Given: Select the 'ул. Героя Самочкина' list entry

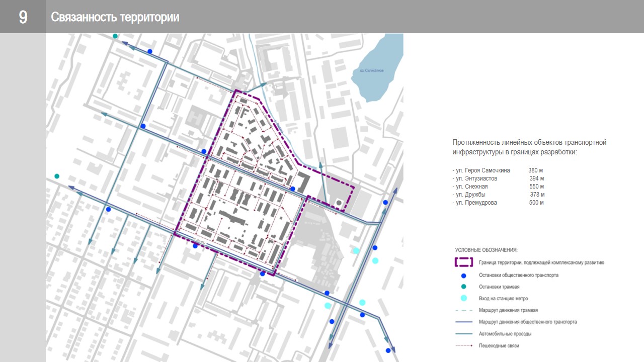Looking at the screenshot, I should coord(481,170).
